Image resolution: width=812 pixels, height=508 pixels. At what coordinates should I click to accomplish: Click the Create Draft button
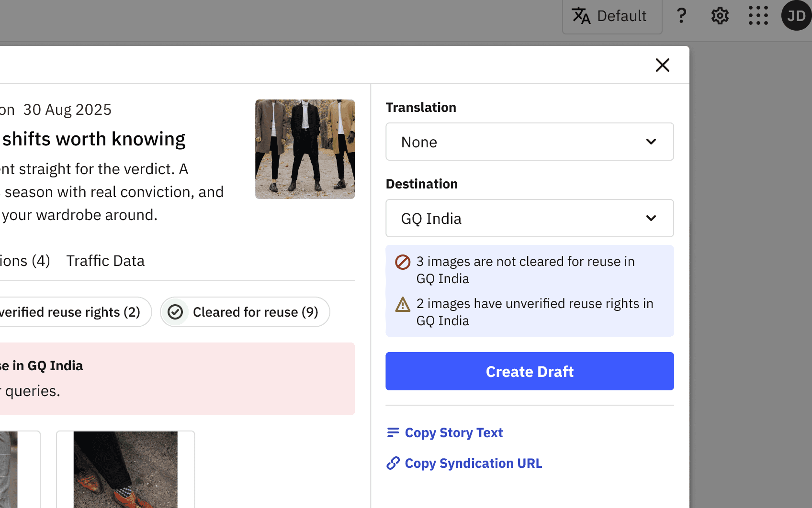(530, 371)
